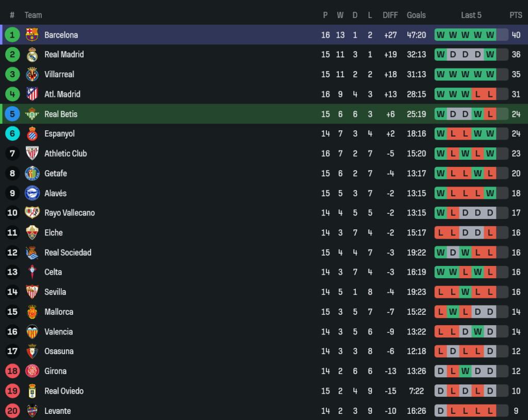Open Real Sociedad team link

click(68, 253)
